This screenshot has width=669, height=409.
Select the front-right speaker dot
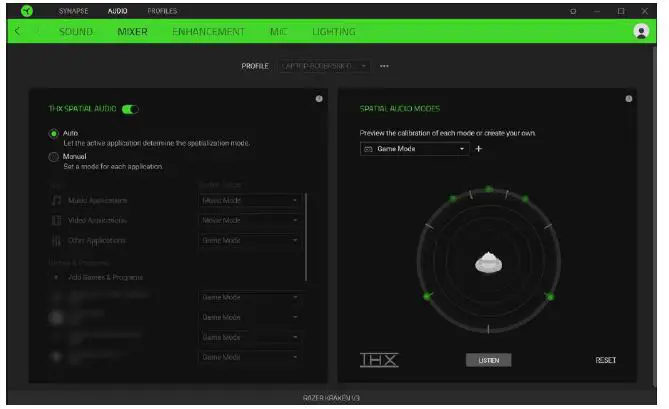525,199
